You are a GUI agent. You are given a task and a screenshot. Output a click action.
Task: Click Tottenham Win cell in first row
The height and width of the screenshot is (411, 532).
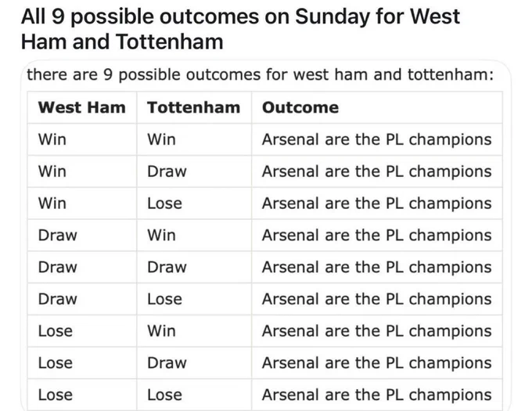(x=161, y=139)
